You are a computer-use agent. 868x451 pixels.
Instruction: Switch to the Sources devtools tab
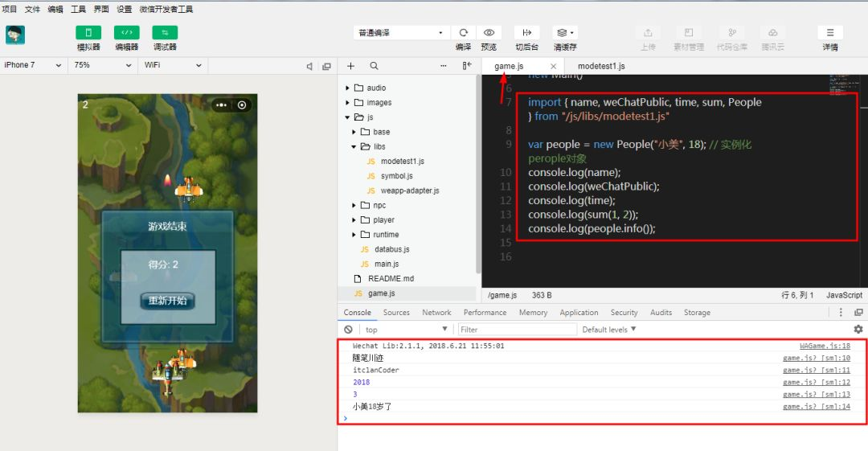click(396, 313)
